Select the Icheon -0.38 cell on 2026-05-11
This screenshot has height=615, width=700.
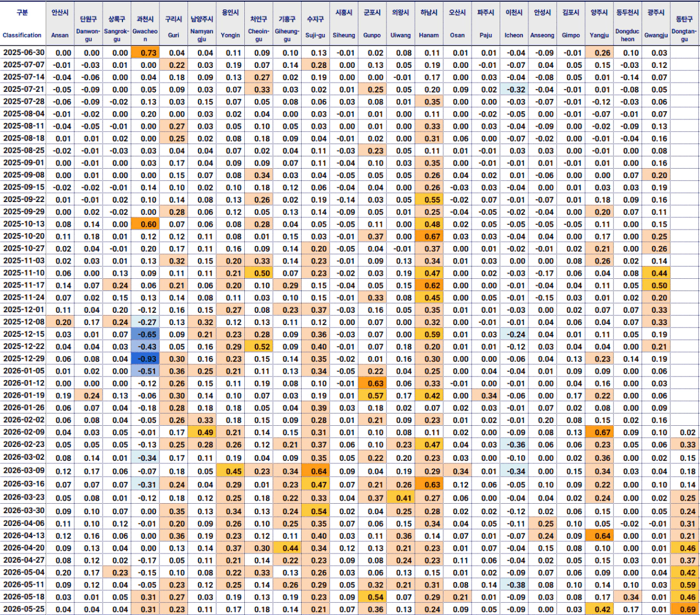pos(514,585)
